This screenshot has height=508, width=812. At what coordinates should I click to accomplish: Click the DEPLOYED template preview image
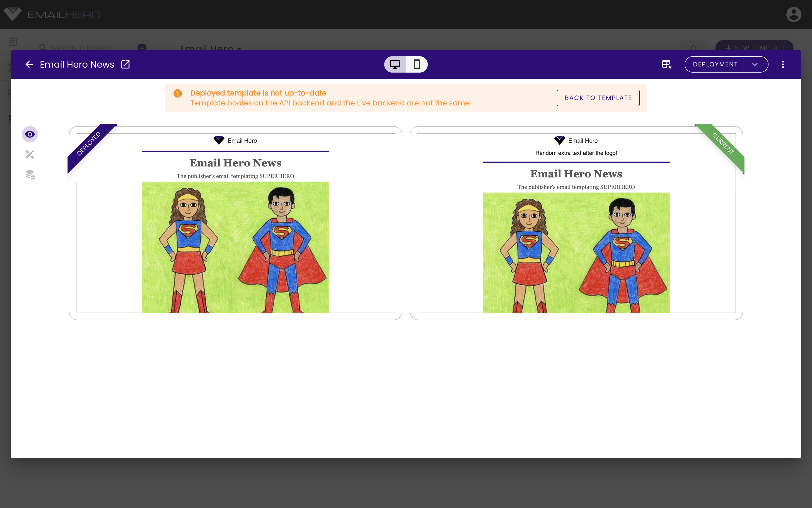(236, 223)
